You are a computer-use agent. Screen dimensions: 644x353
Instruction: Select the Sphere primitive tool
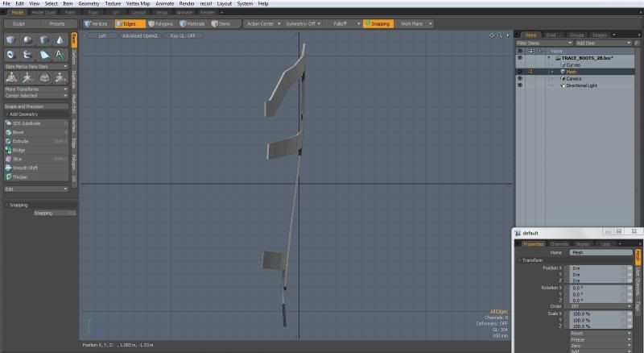(x=27, y=40)
